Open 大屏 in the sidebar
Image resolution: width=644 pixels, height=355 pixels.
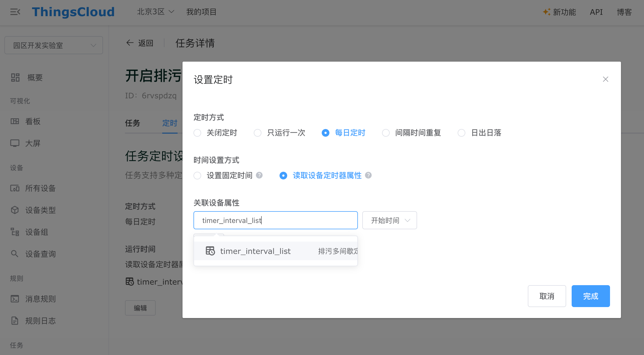coord(33,143)
